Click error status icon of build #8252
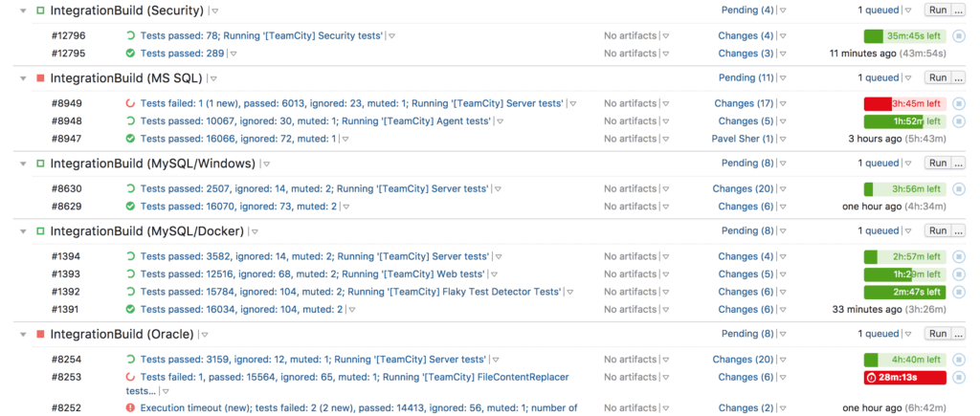Screen dimensions: 980x416 click(130, 408)
